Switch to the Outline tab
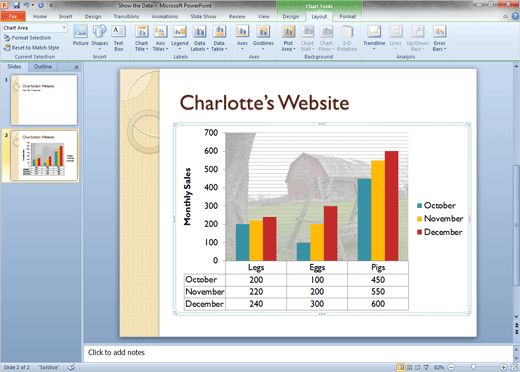Screen dimensions: 520x372 pyautogui.click(x=43, y=67)
